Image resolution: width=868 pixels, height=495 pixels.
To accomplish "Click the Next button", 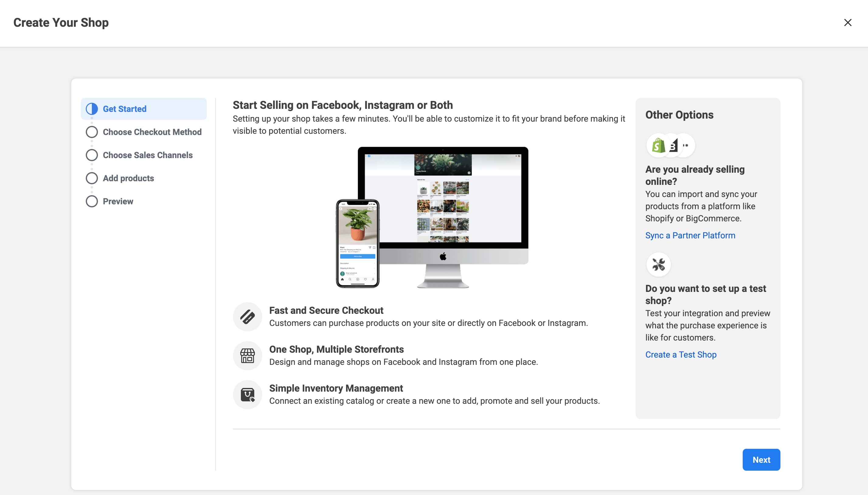I will (x=761, y=460).
